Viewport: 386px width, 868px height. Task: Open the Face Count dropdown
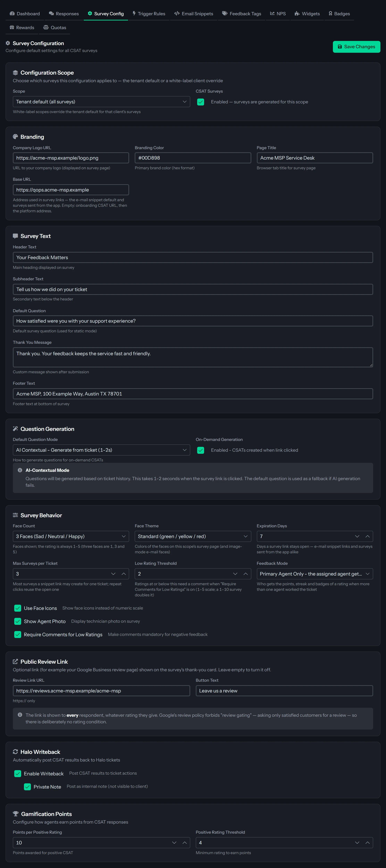point(71,537)
